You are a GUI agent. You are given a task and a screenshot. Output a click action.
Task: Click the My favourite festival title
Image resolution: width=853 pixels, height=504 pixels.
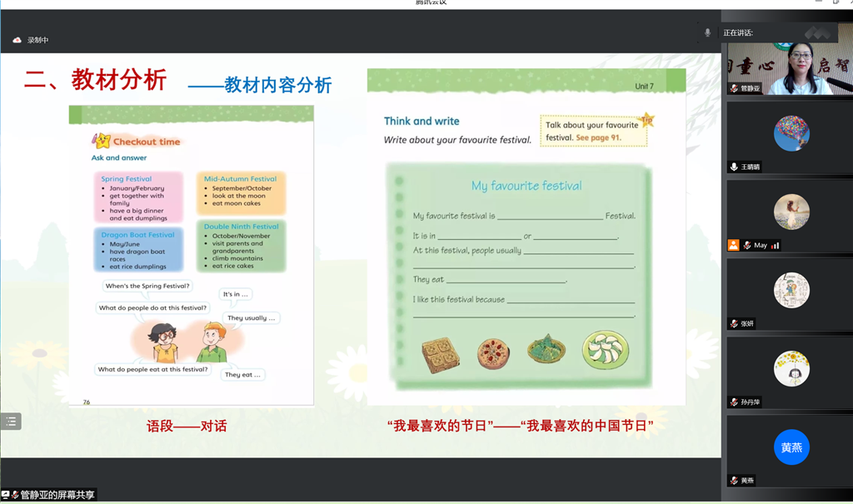coord(526,186)
